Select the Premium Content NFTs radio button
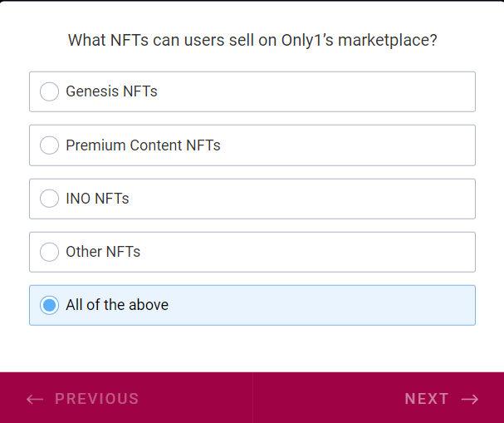This screenshot has height=423, width=504. pyautogui.click(x=50, y=145)
